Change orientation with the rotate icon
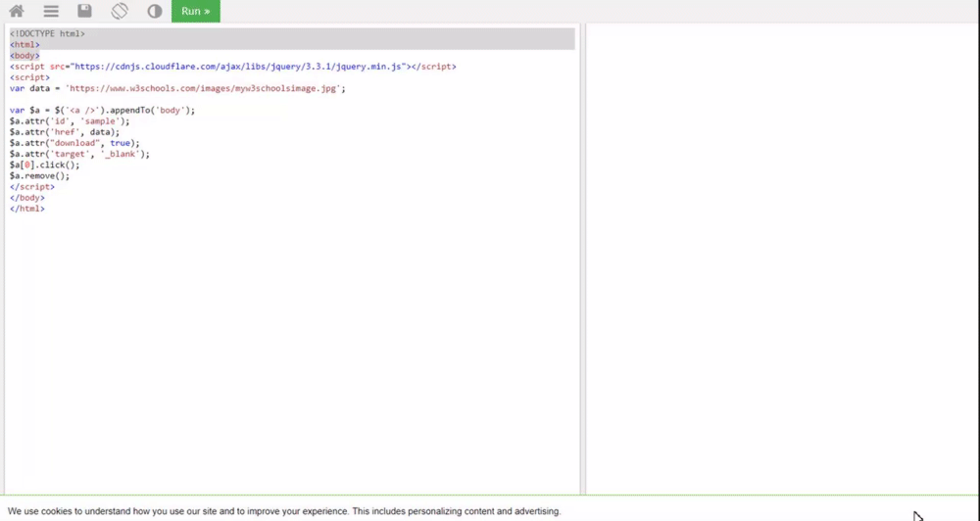This screenshot has height=521, width=980. tap(120, 11)
